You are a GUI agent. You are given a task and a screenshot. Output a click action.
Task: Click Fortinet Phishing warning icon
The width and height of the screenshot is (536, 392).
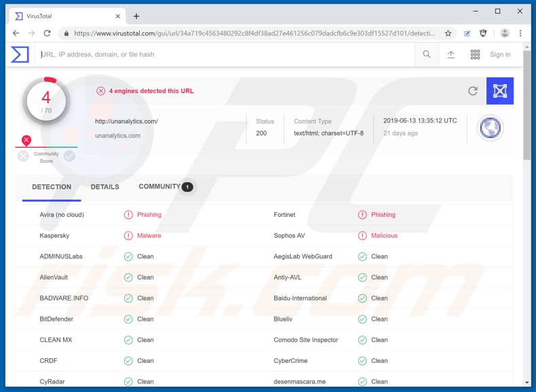click(x=362, y=214)
